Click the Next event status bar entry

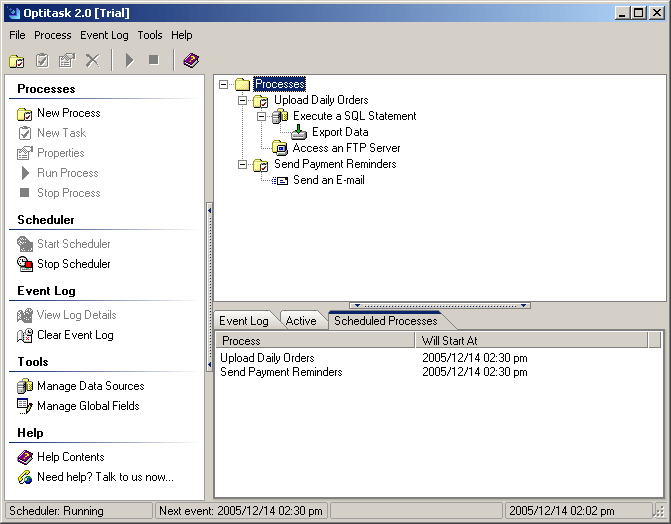pos(241,511)
